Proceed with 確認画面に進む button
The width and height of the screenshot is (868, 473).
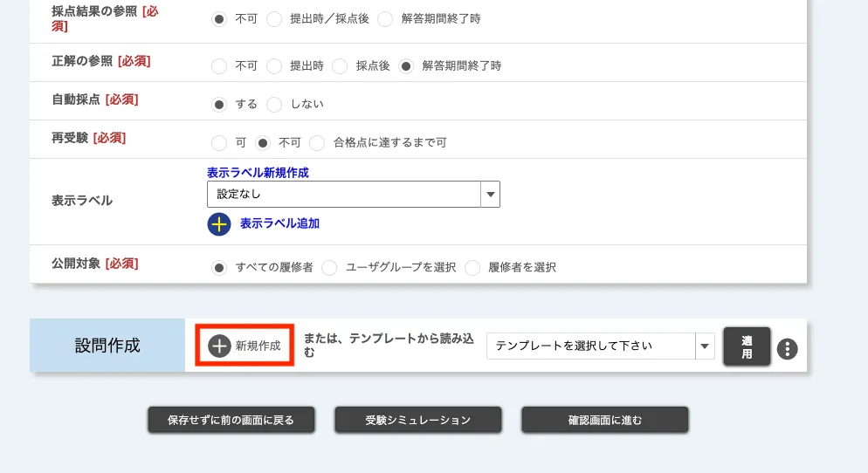pos(604,420)
